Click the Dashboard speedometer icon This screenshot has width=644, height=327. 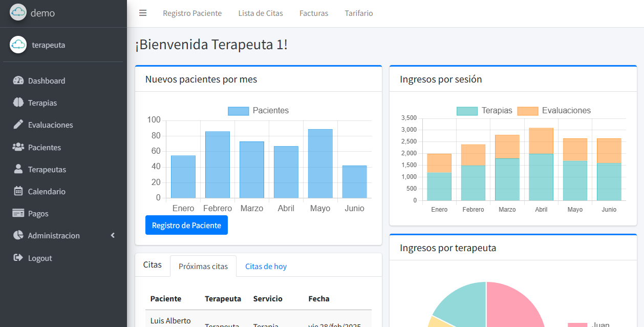[18, 80]
